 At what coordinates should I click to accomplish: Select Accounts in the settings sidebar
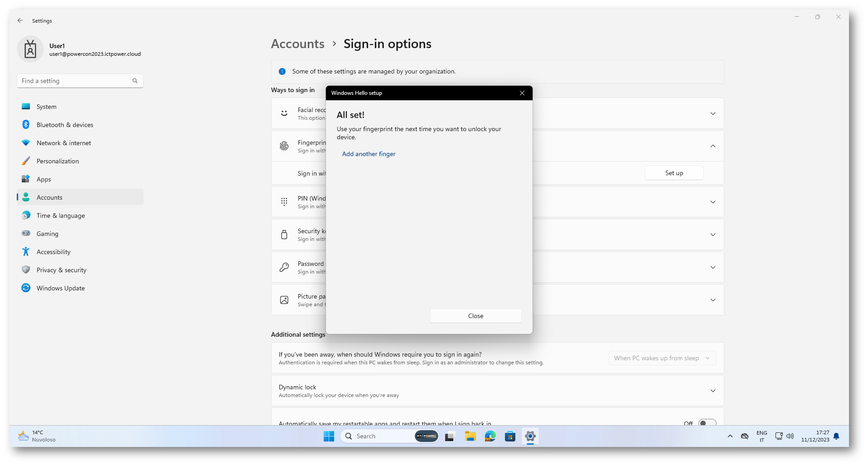(80, 197)
